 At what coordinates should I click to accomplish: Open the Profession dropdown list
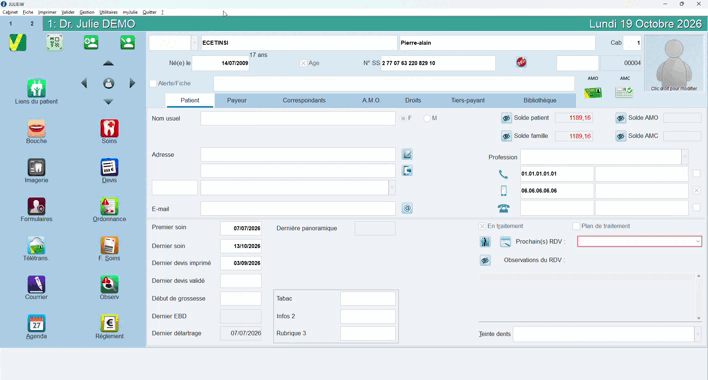685,157
